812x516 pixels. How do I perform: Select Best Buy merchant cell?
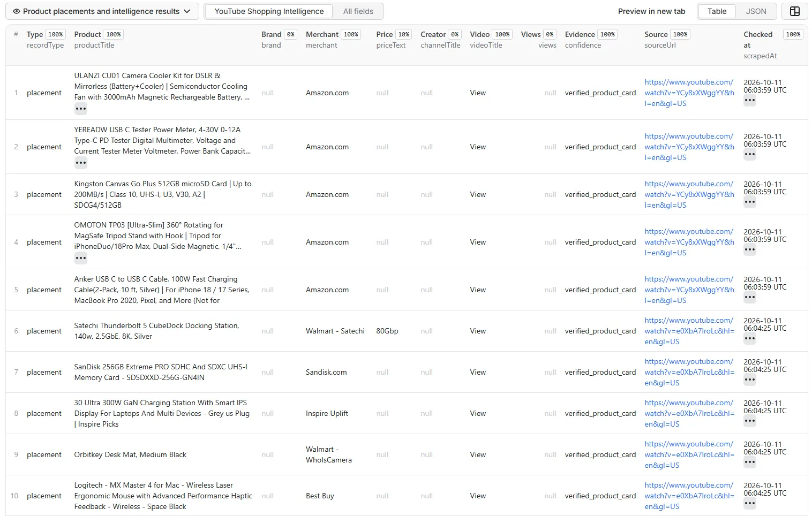[x=320, y=496]
